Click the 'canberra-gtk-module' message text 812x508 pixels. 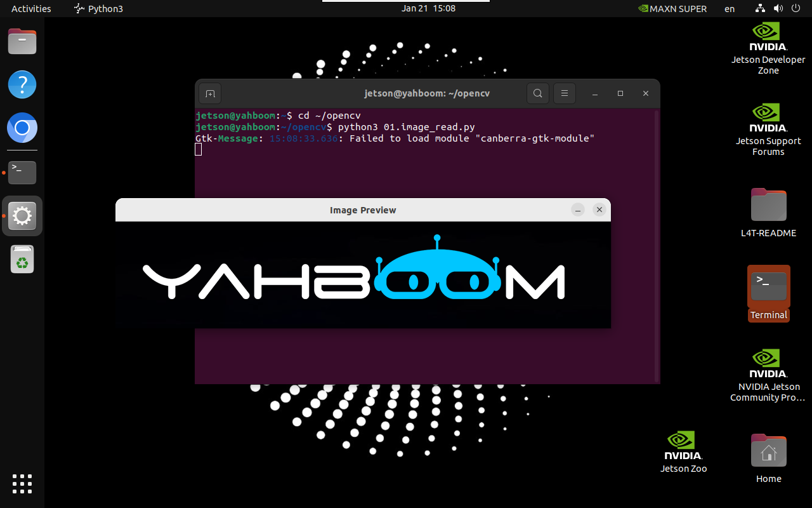click(535, 138)
